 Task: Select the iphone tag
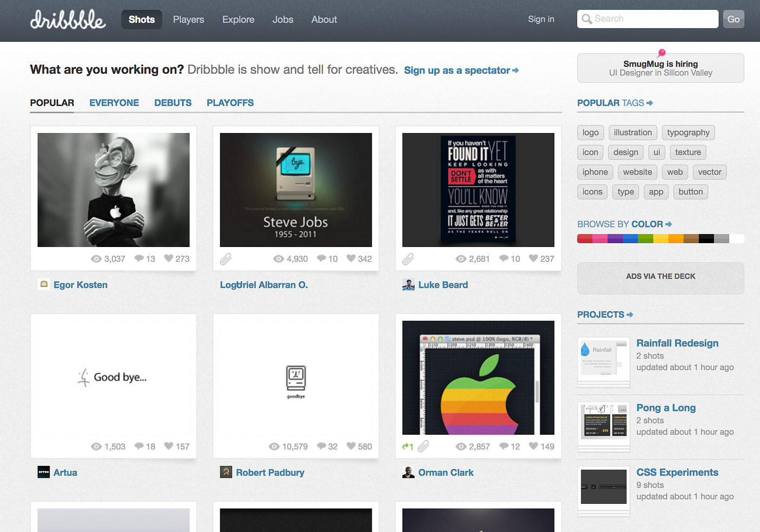point(595,172)
